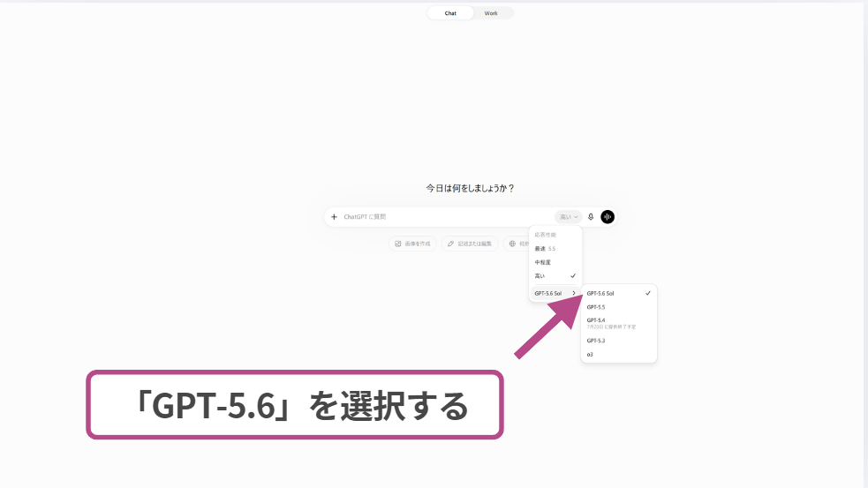This screenshot has width=868, height=488.
Task: Switch to the Work tab
Action: (491, 13)
